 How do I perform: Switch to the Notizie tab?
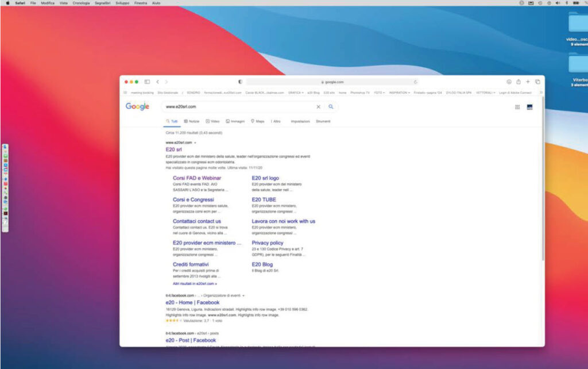(x=192, y=121)
